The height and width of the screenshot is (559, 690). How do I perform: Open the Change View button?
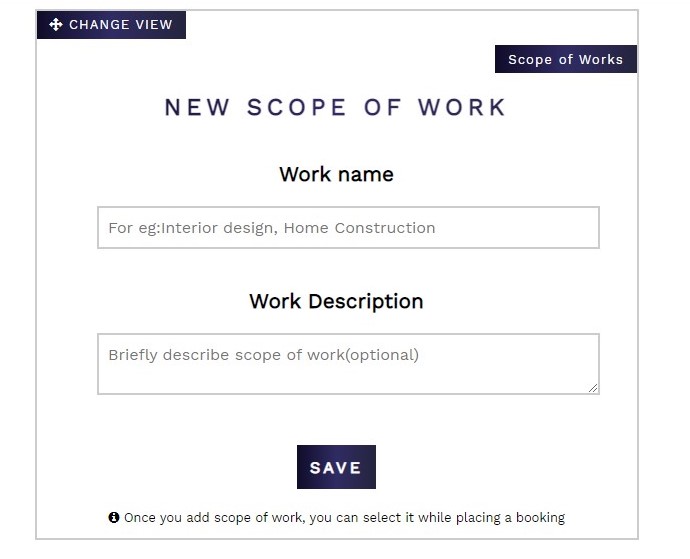[111, 25]
